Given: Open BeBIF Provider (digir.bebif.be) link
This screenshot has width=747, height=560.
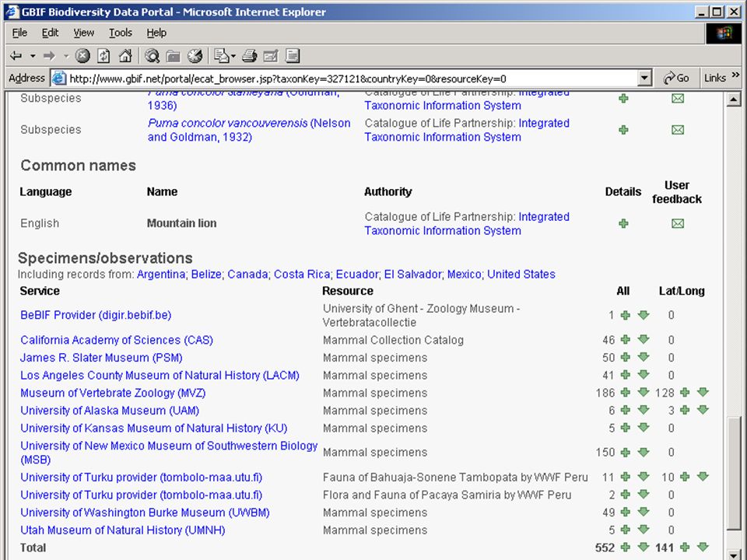Looking at the screenshot, I should click(x=96, y=315).
